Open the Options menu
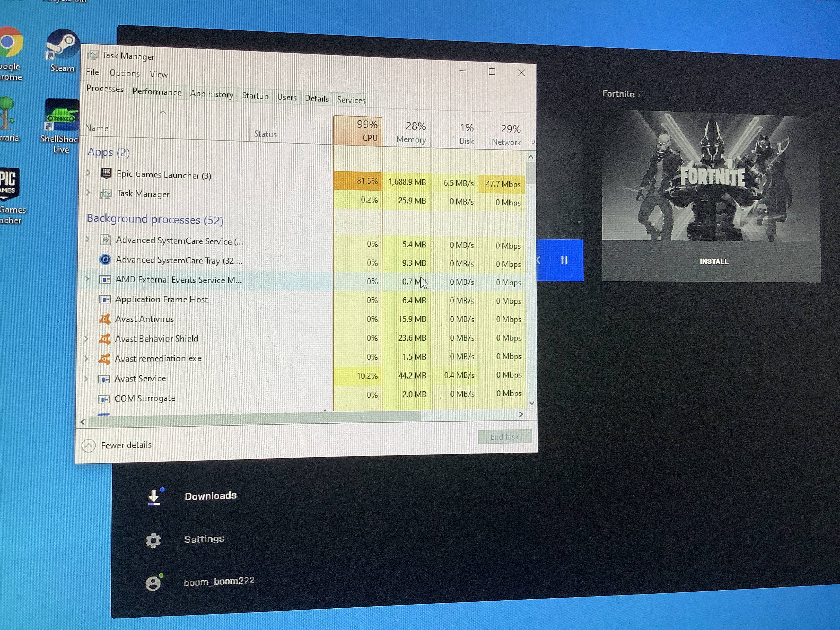 pos(125,73)
